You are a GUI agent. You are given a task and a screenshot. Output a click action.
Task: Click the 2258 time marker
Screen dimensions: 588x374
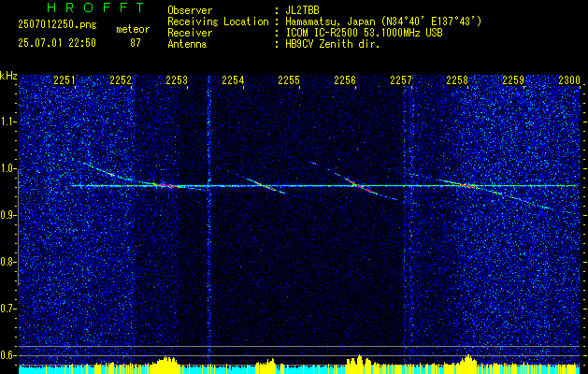tap(457, 79)
